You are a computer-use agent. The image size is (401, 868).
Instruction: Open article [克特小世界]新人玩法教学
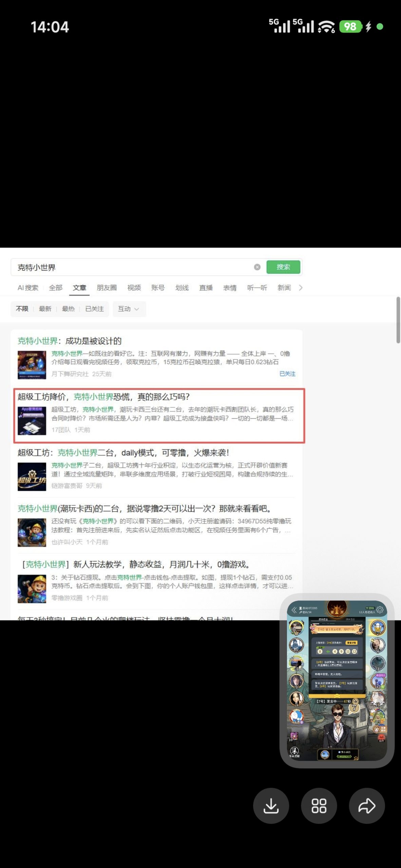[136, 565]
